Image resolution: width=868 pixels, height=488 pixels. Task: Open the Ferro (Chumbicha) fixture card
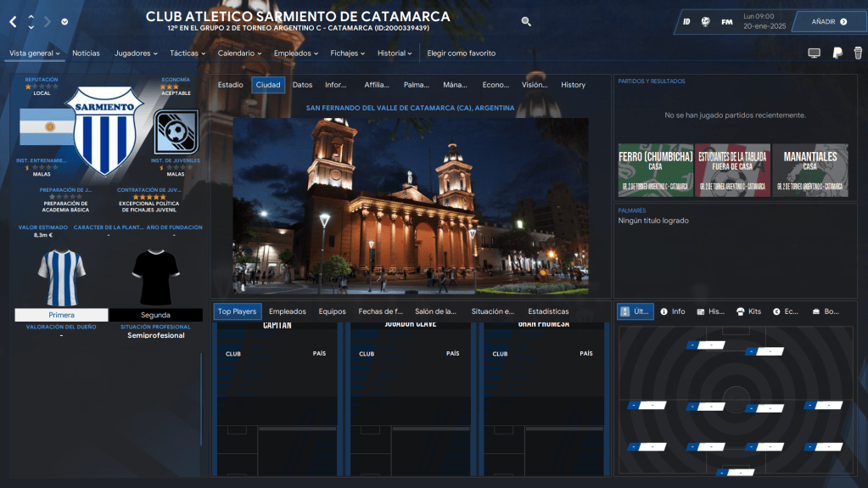click(655, 170)
